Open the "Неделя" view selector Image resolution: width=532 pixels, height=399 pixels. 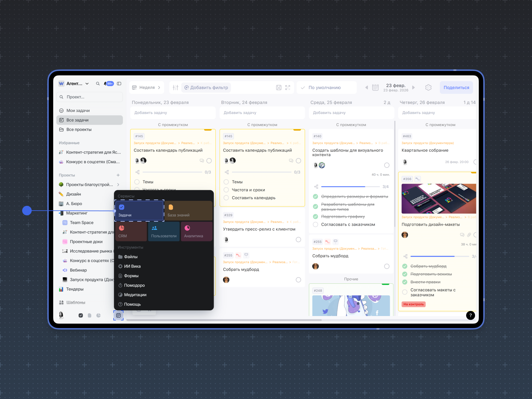click(x=147, y=87)
